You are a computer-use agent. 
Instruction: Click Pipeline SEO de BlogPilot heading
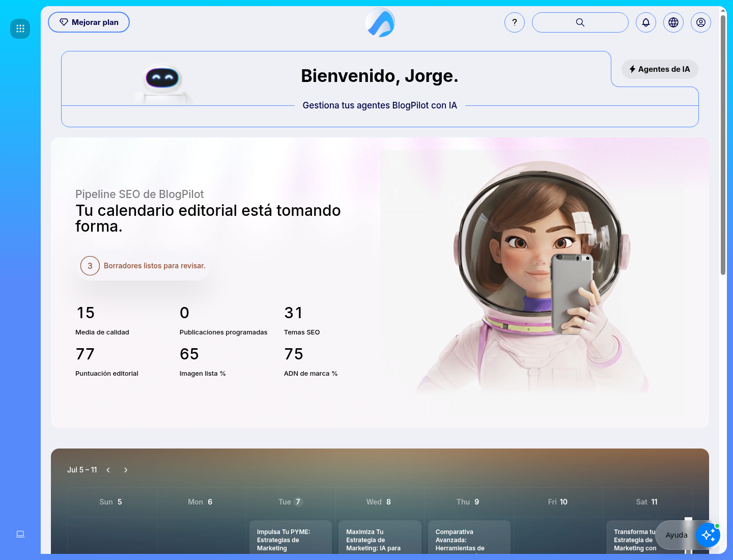pyautogui.click(x=139, y=194)
